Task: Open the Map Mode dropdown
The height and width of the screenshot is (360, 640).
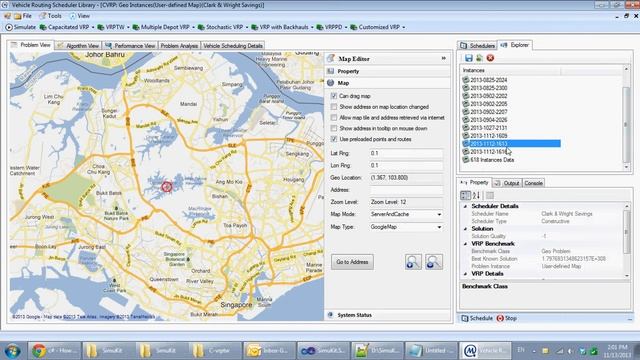Action: tap(439, 214)
